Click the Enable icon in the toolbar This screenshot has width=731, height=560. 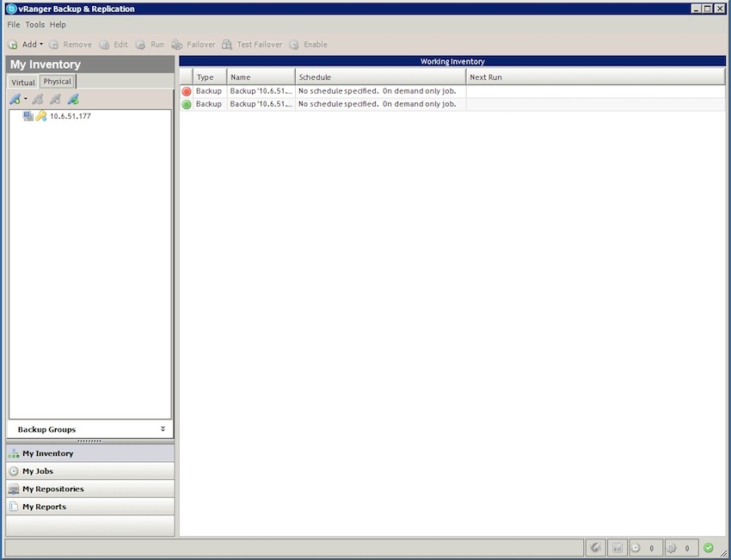pos(294,45)
